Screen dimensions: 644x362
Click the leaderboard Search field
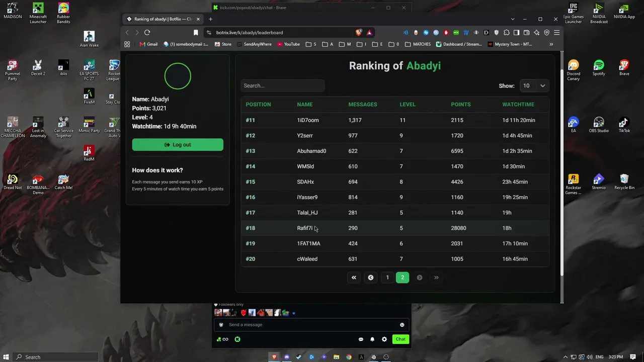click(x=283, y=85)
